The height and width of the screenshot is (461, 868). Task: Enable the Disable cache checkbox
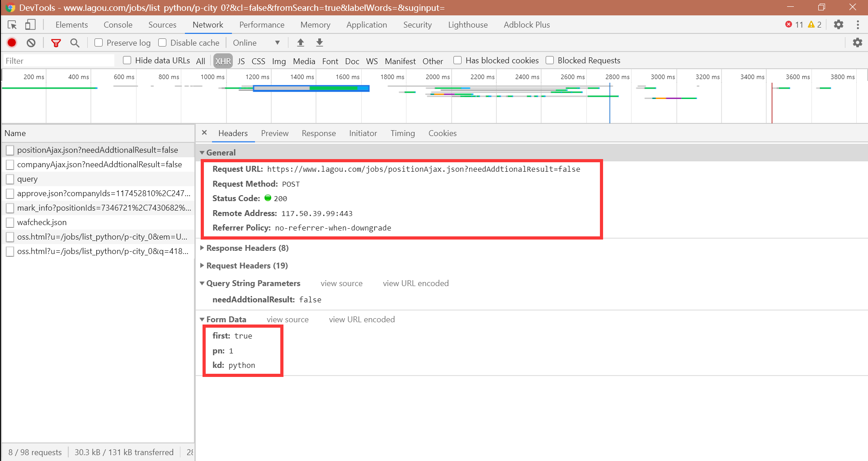click(162, 42)
